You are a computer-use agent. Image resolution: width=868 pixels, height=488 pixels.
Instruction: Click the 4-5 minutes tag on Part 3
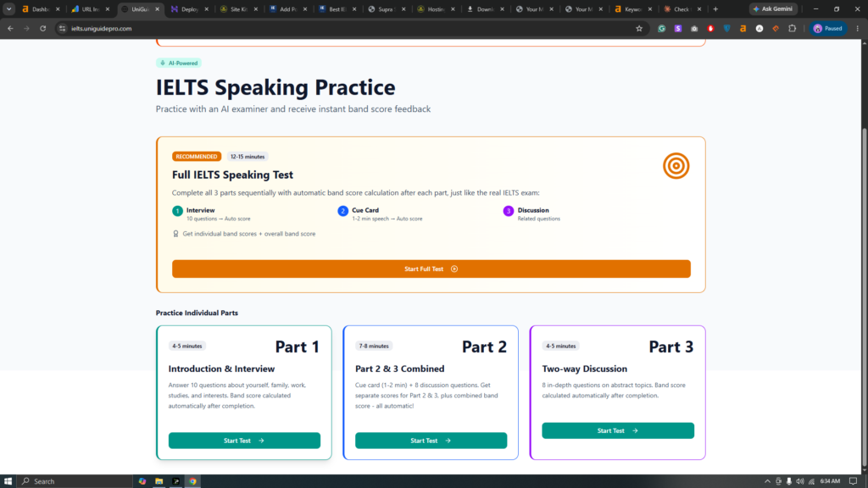[x=561, y=346]
